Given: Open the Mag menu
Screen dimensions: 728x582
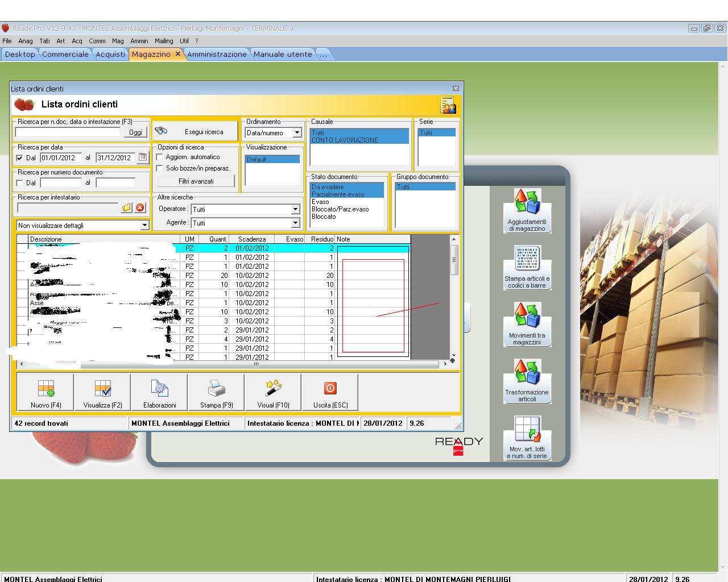Looking at the screenshot, I should [x=118, y=41].
